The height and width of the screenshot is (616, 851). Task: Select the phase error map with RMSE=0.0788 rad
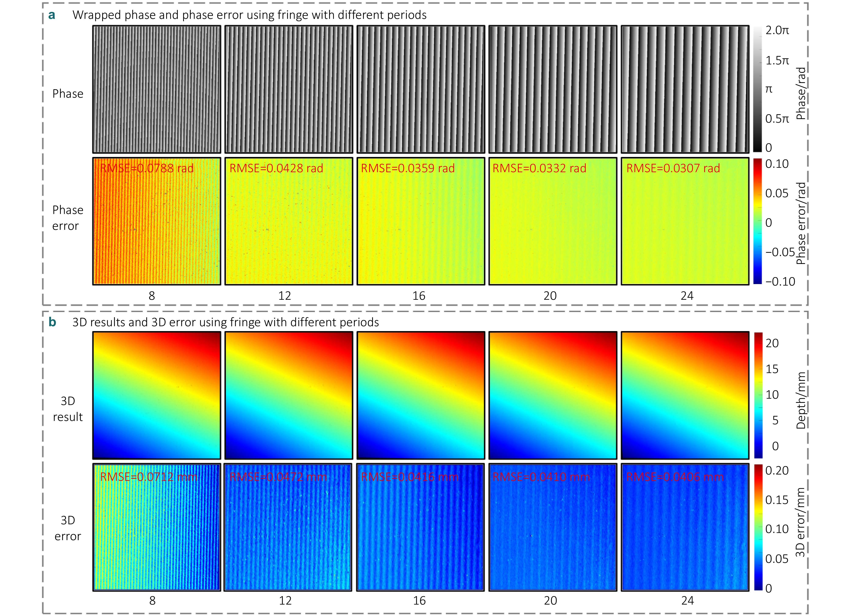coord(156,221)
